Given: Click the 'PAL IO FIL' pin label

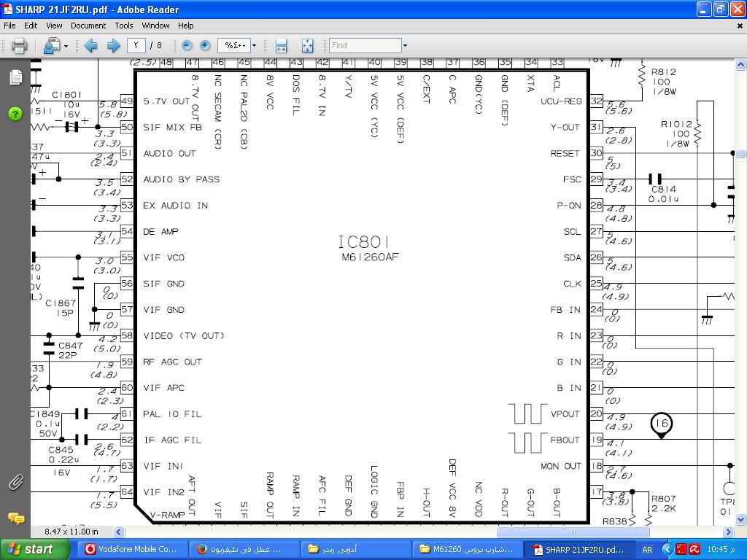Looking at the screenshot, I should click(x=172, y=414).
